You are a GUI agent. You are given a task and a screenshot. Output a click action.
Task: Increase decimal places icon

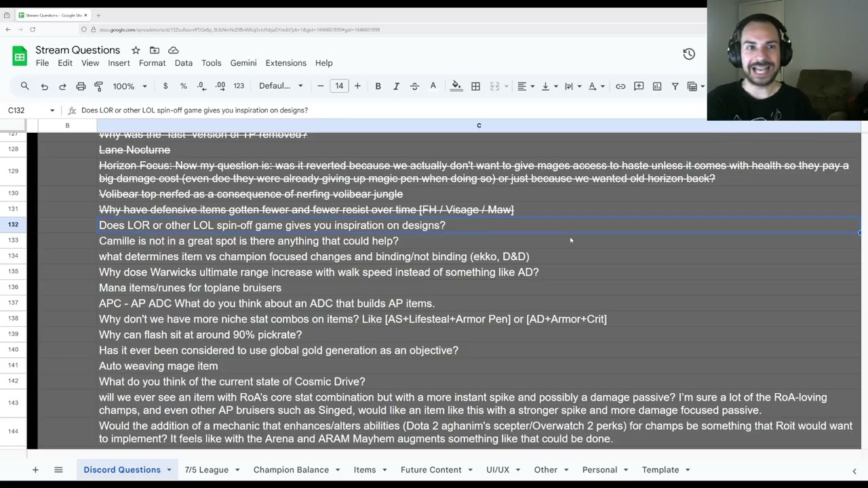tap(220, 86)
